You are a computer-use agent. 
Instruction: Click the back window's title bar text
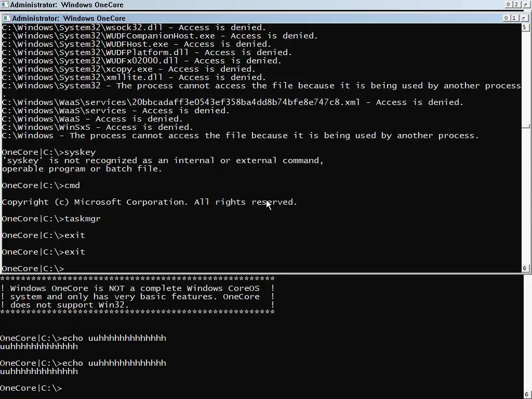(67, 5)
